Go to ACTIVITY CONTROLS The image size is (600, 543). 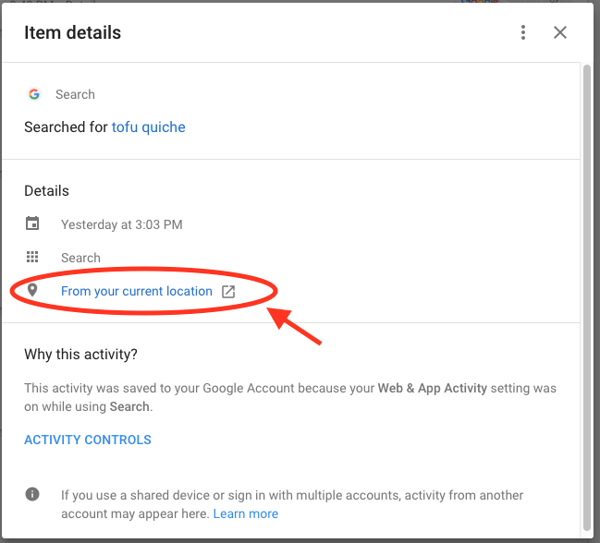pyautogui.click(x=88, y=439)
